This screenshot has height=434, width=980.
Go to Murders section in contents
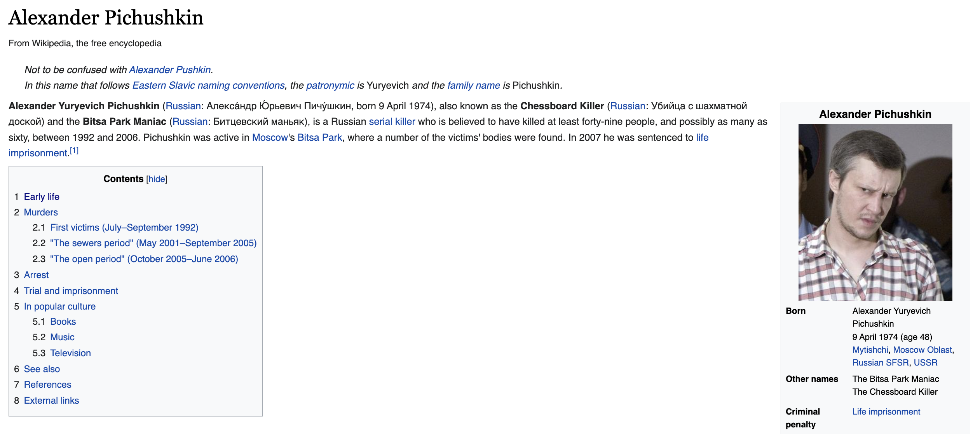(x=41, y=212)
